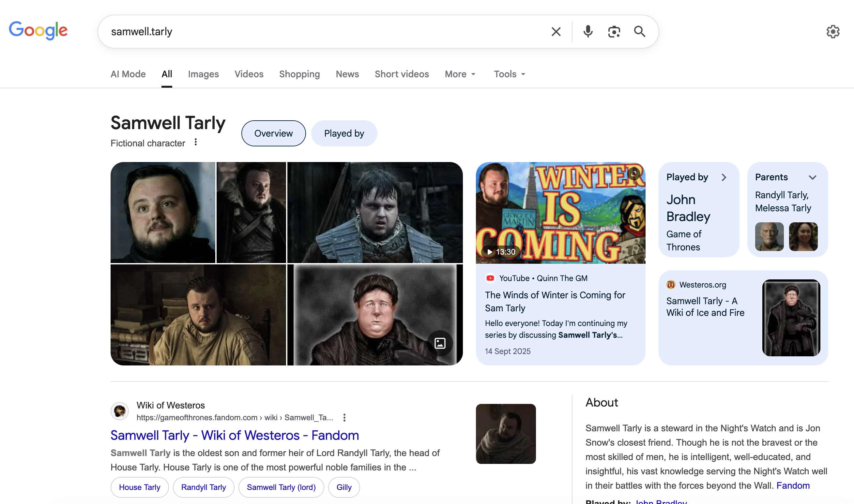Viewport: 854px width, 504px height.
Task: Open Samwell Tarly - Wiki of Westeros - Fandom result
Action: tap(235, 436)
